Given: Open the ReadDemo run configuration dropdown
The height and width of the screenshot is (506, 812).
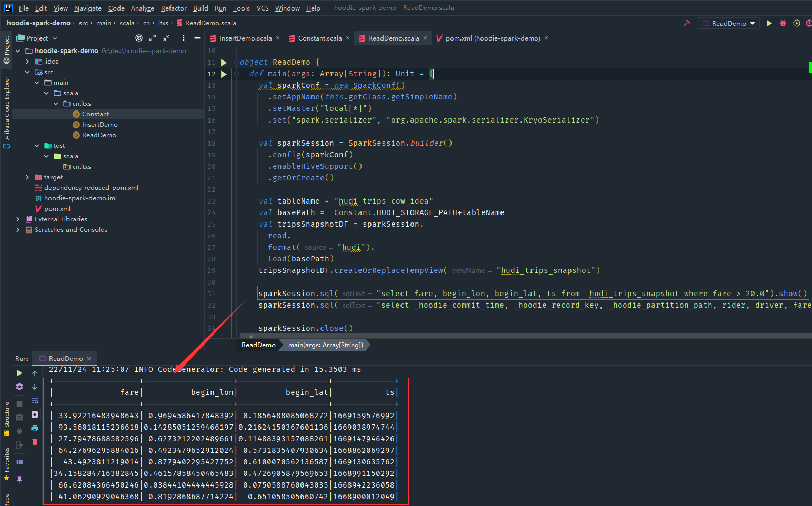Looking at the screenshot, I should pos(728,23).
